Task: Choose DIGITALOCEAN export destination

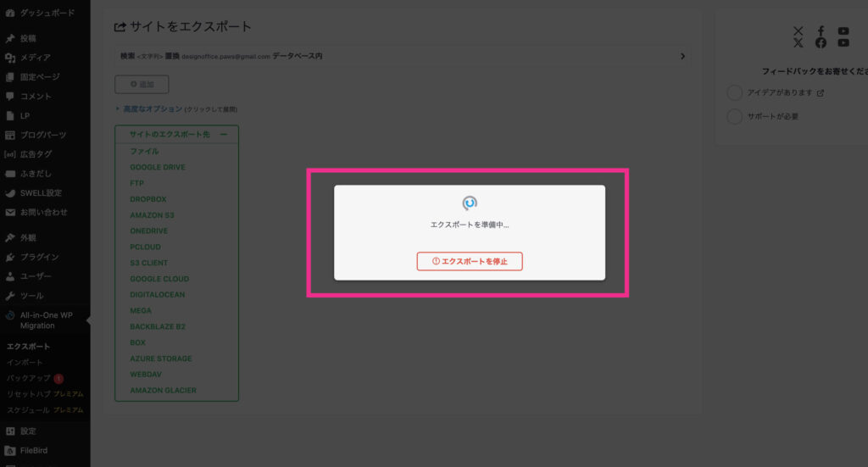Action: (x=157, y=295)
